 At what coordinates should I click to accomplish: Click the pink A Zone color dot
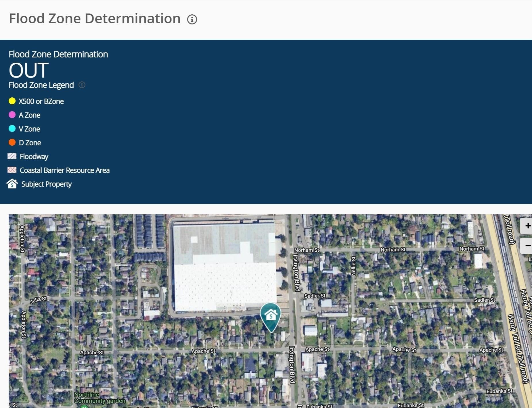click(12, 115)
